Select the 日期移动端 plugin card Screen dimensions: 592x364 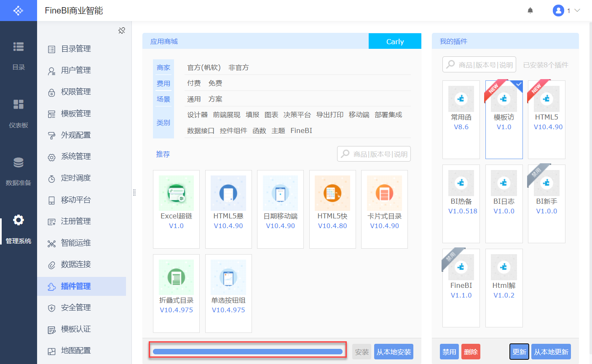click(x=280, y=209)
